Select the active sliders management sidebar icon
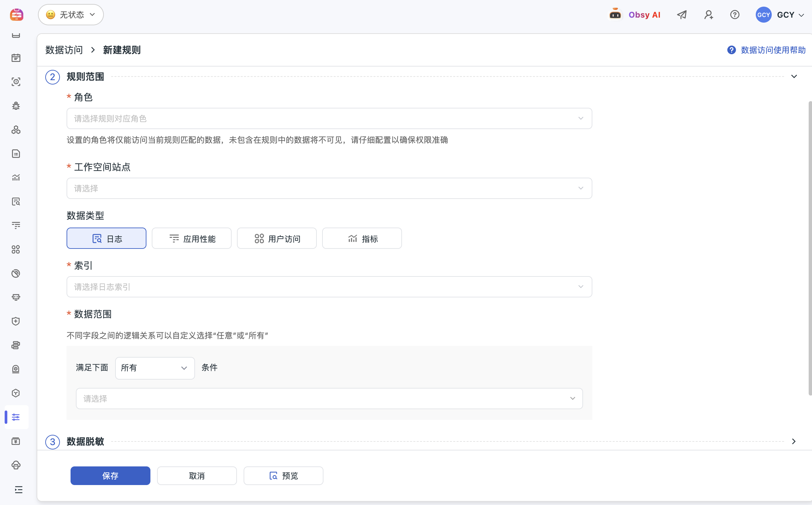This screenshot has width=812, height=505. (x=16, y=417)
